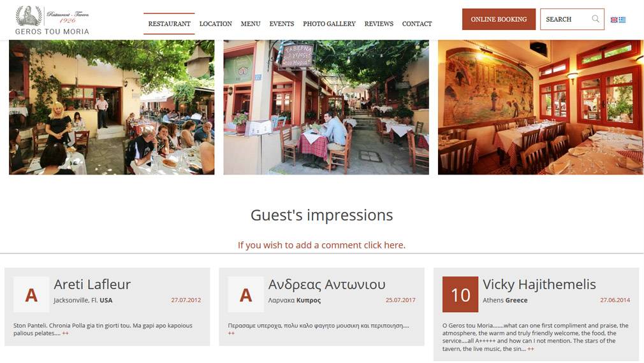644x363 pixels.
Task: Expand Vicky Hajithemelis's review with ++
Action: [531, 349]
